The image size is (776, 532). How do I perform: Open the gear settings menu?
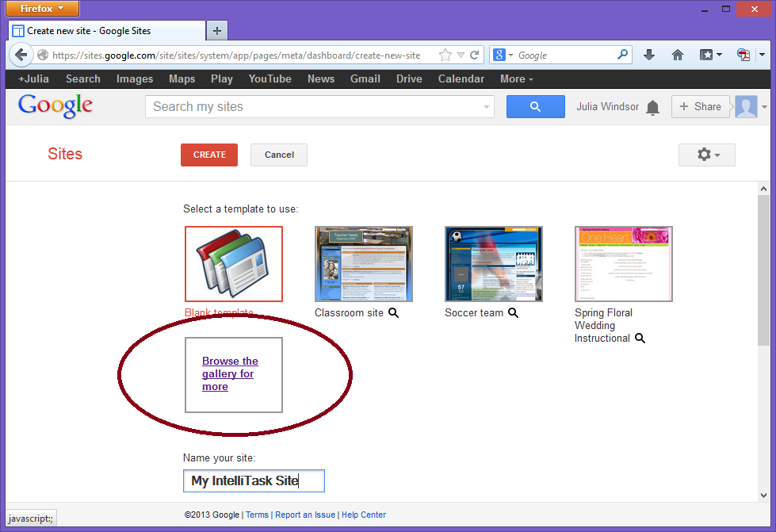[x=707, y=155]
